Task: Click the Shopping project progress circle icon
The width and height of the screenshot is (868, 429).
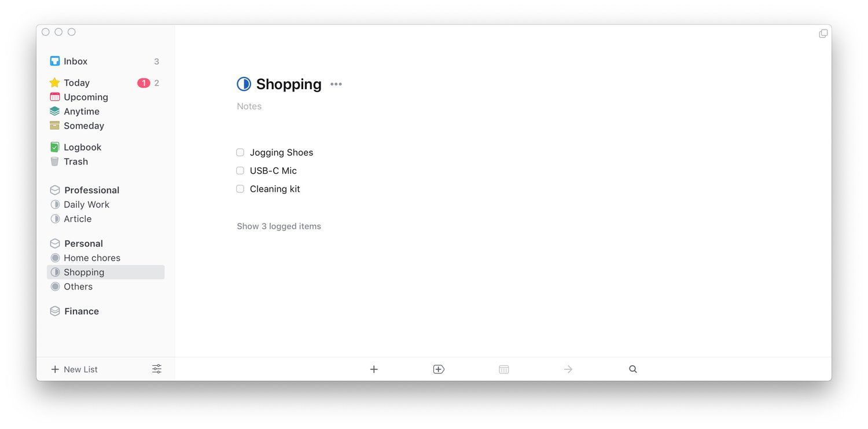Action: pos(244,84)
